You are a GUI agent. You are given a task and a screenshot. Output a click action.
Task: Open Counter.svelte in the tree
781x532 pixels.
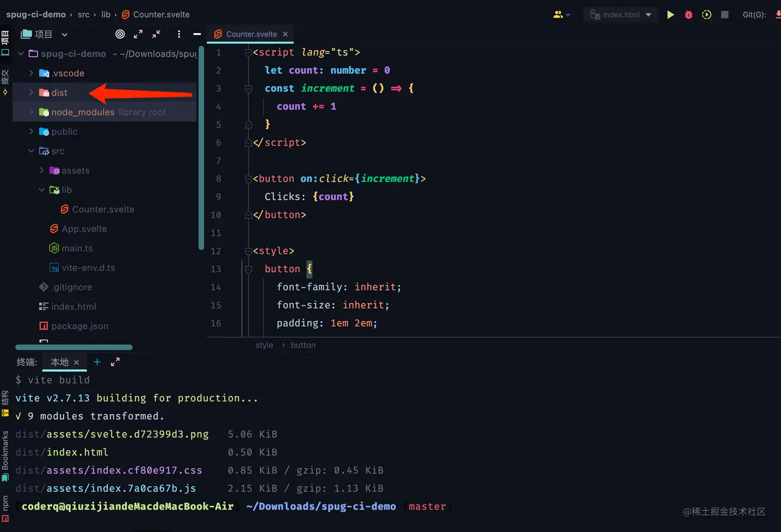[x=103, y=209]
